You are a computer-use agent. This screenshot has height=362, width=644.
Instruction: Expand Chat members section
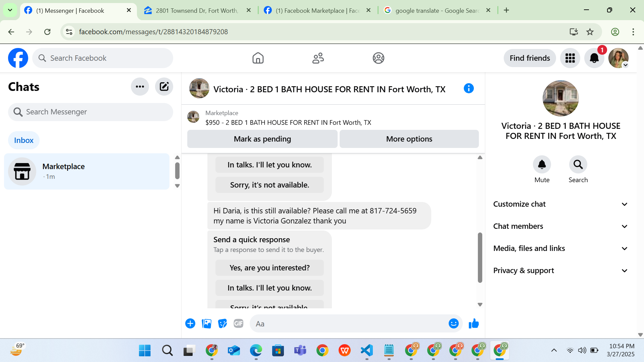point(560,226)
